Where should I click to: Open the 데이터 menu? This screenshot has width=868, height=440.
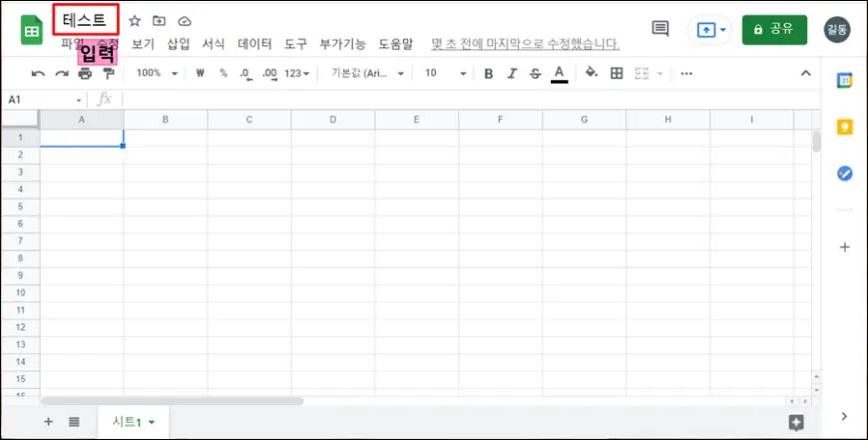[254, 44]
